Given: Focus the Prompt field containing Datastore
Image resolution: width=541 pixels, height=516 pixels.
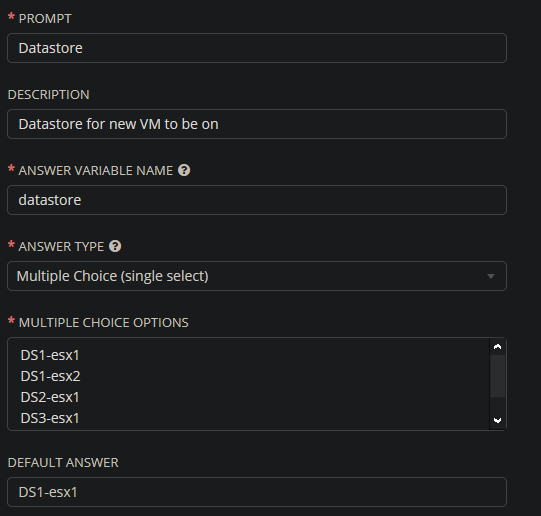Looking at the screenshot, I should pyautogui.click(x=257, y=48).
